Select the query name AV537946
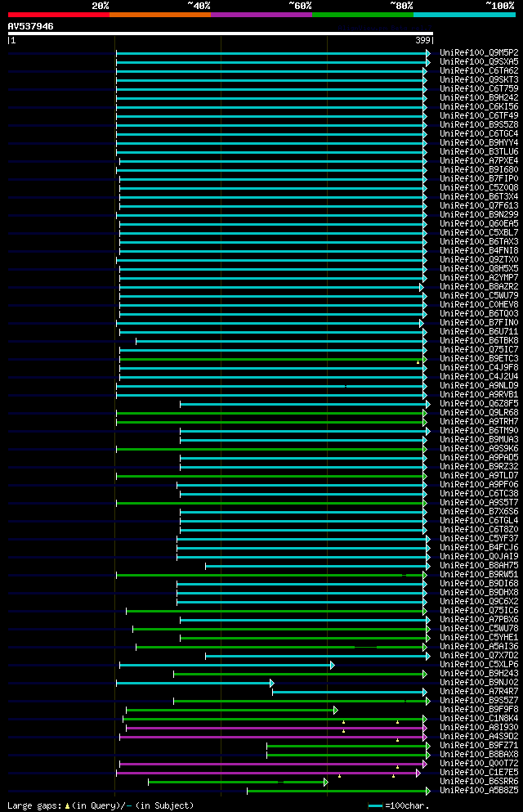 point(30,26)
